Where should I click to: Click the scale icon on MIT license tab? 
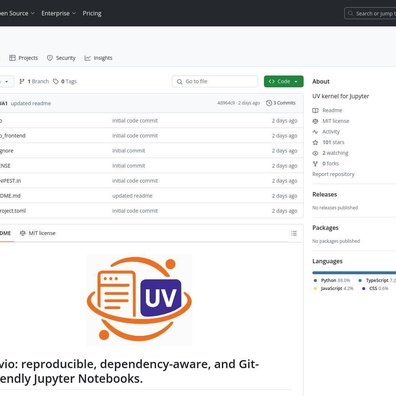coord(23,233)
